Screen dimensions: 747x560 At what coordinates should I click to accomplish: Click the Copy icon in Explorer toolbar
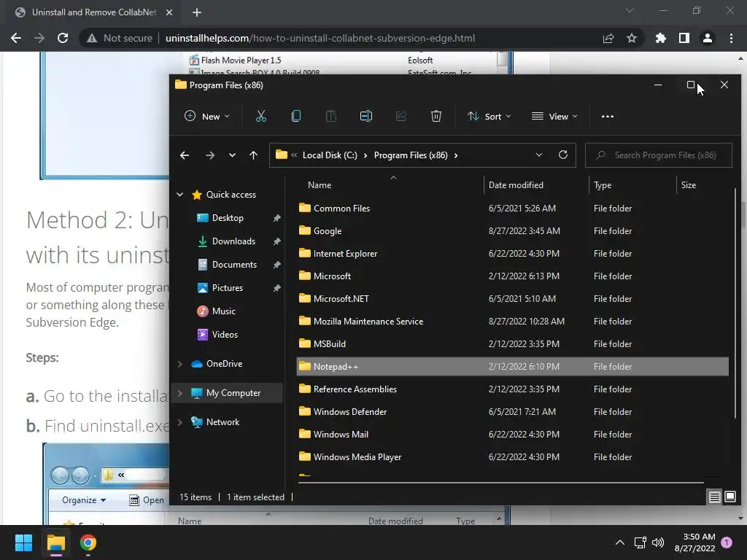296,116
